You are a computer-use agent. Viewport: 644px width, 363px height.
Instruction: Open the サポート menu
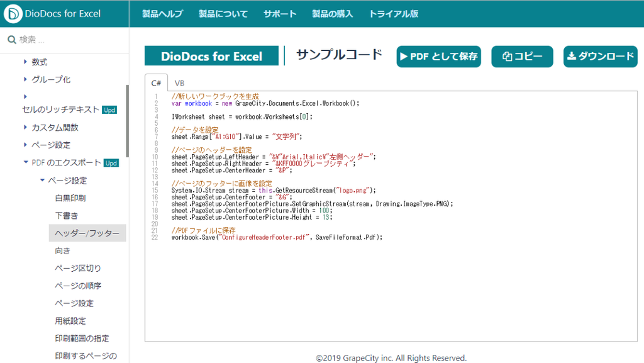pos(280,14)
